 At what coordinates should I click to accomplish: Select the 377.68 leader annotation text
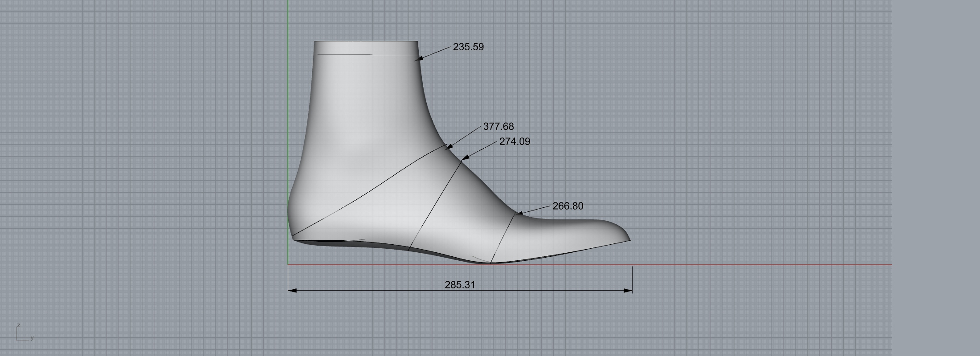(498, 126)
